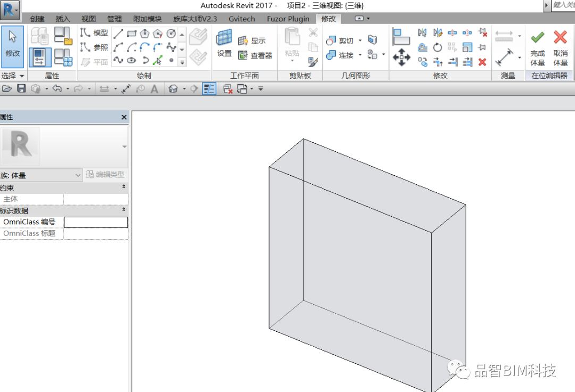This screenshot has height=392, width=575.
Task: Switch to the 视图 ribbon tab
Action: 88,19
